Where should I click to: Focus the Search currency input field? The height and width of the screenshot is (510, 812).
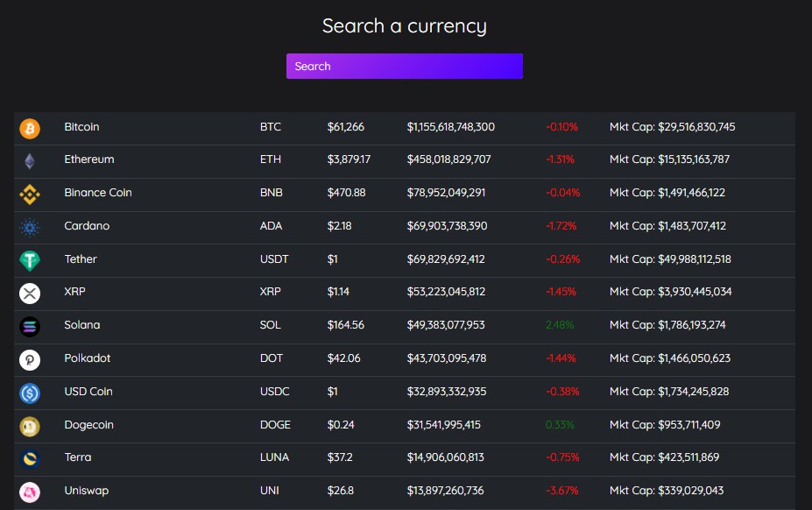point(405,67)
